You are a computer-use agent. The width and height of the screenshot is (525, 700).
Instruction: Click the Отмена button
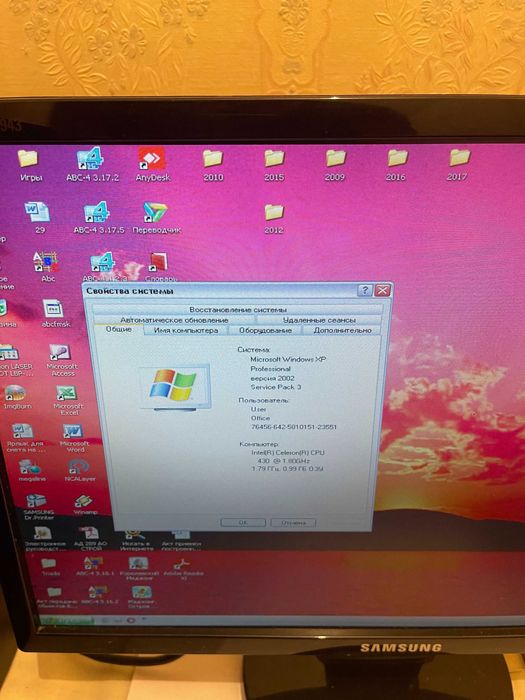pyautogui.click(x=293, y=522)
